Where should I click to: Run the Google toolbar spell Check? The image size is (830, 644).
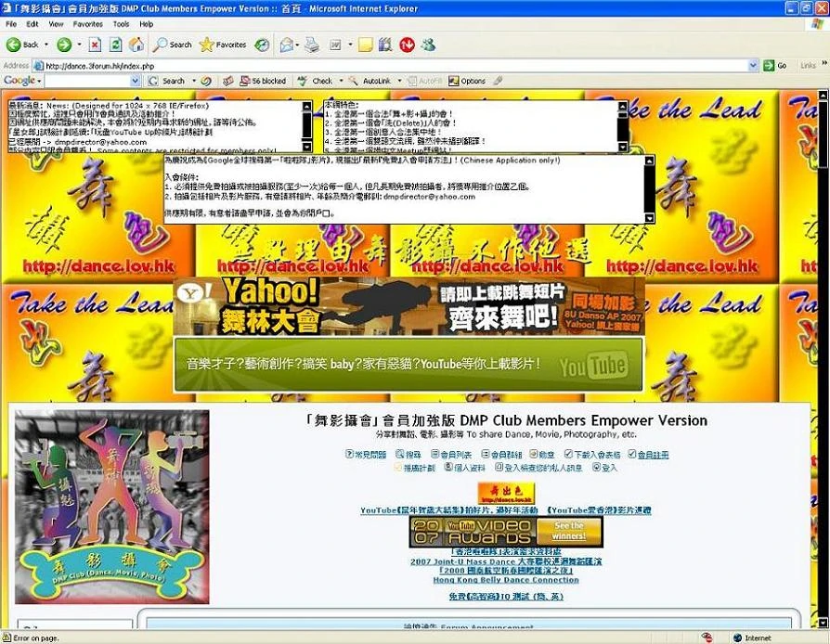[316, 81]
